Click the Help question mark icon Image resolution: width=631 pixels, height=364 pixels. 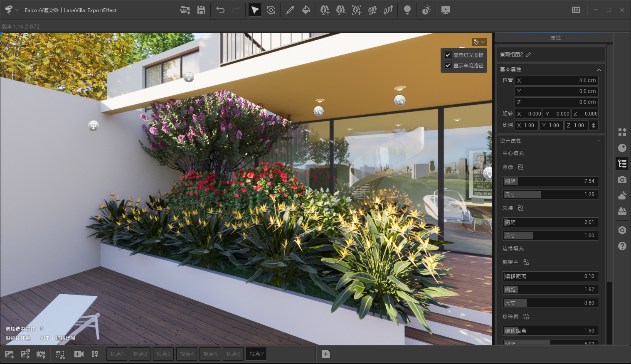pyautogui.click(x=622, y=246)
